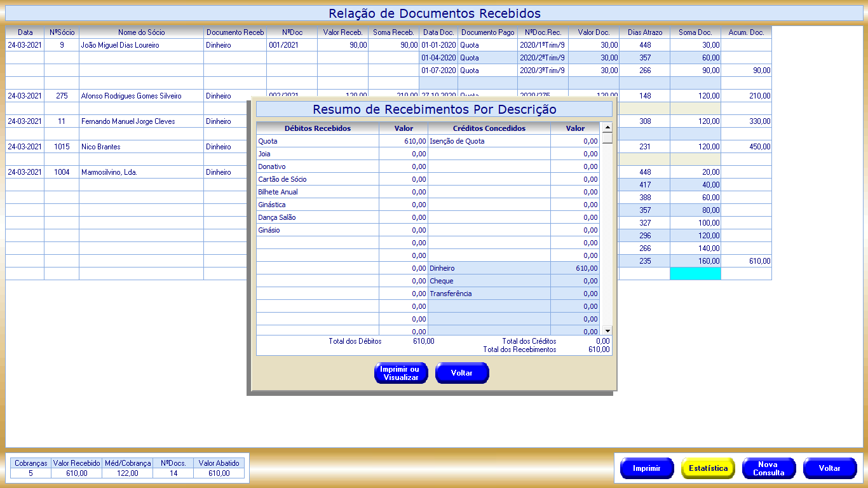Click the Débitos Recebidos column header
Viewport: 868px width, 488px height.
click(x=317, y=128)
